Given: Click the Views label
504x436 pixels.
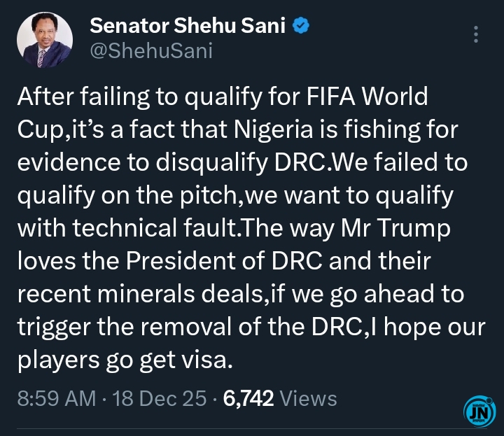Looking at the screenshot, I should pyautogui.click(x=308, y=399).
